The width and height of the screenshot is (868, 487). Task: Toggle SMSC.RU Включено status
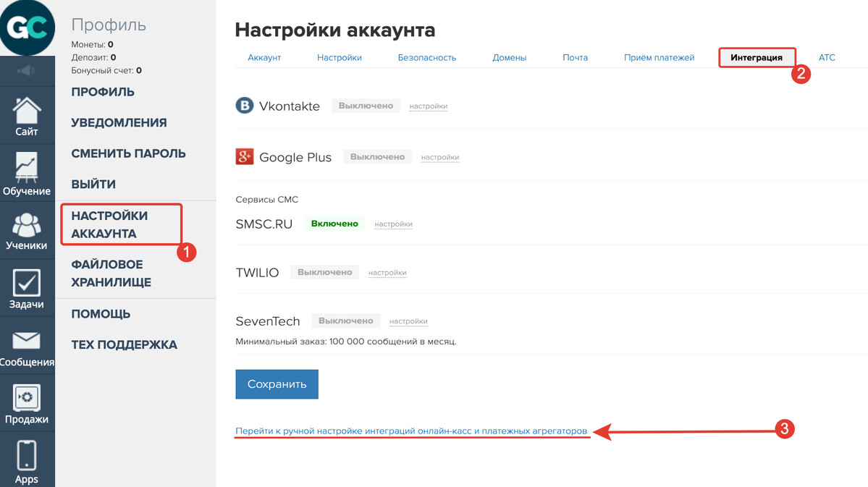point(334,224)
